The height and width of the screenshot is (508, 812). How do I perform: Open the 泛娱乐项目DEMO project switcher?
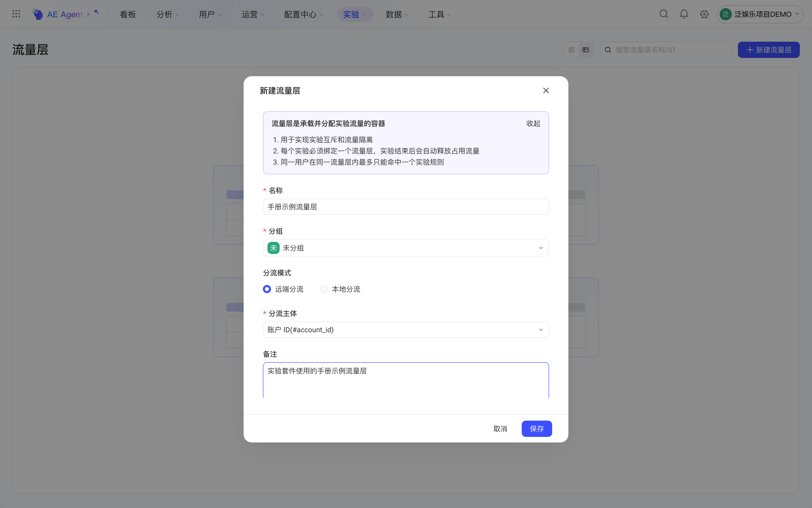click(760, 14)
